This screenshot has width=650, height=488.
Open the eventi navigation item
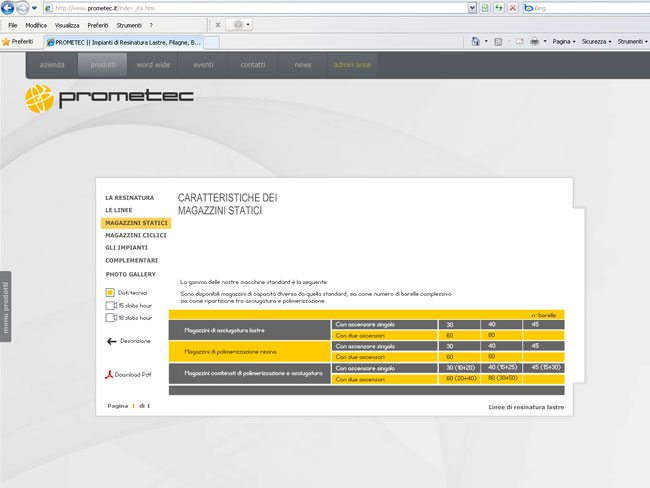tap(203, 65)
